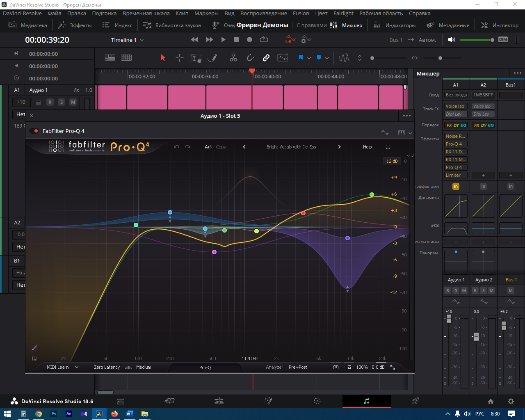Image resolution: width=525 pixels, height=420 pixels.
Task: Add effect to A2 with plus
Action: pos(483,175)
